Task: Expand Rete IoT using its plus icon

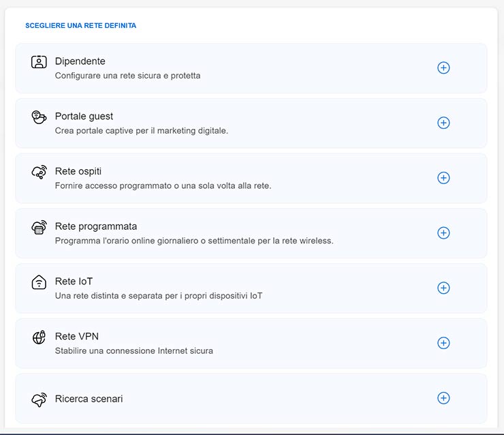Action: [443, 288]
